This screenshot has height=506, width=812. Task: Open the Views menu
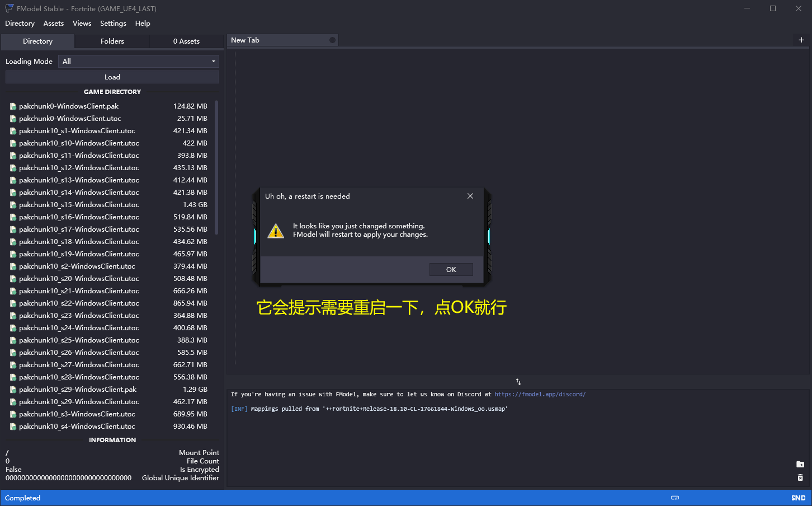(x=82, y=24)
